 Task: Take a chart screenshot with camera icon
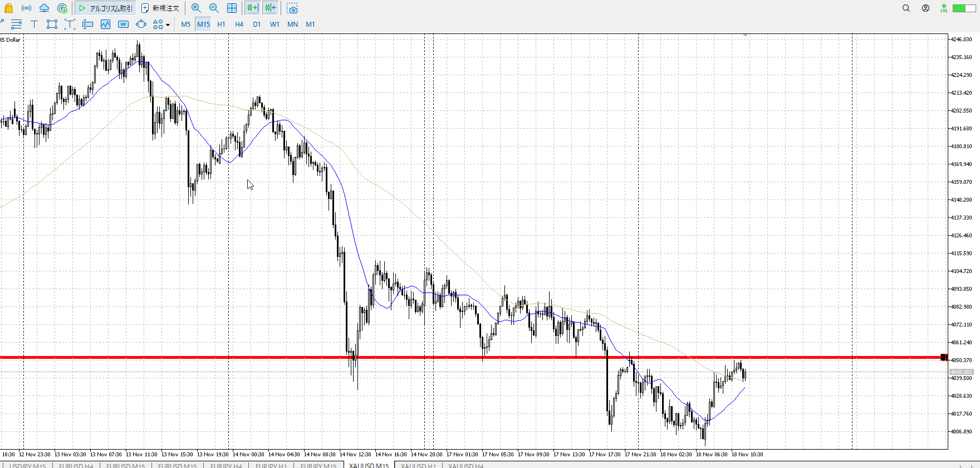coord(292,8)
